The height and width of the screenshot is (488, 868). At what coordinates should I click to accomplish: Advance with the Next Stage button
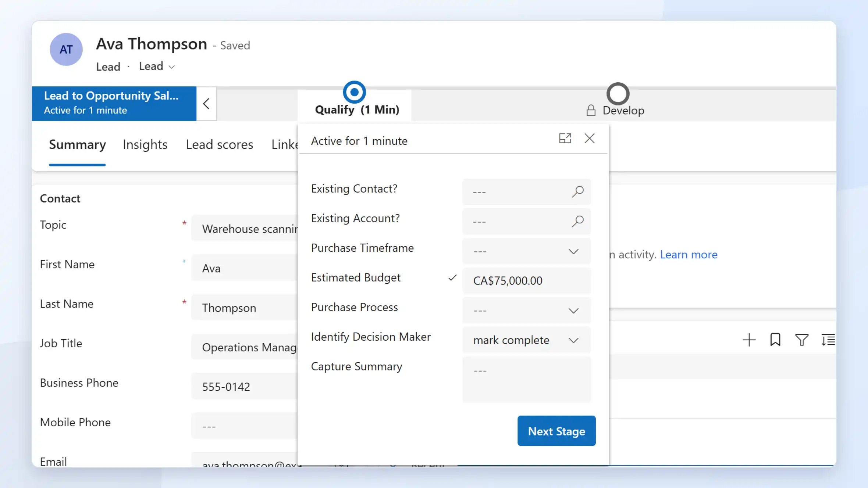(556, 431)
